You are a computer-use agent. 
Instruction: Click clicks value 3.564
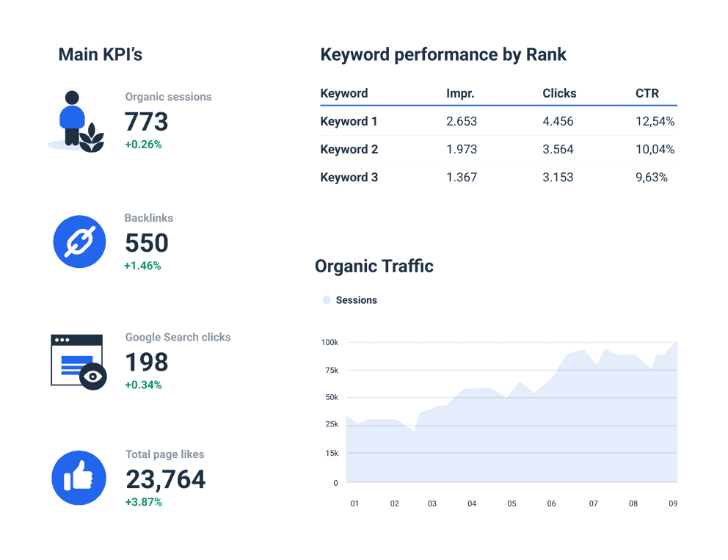pos(558,149)
